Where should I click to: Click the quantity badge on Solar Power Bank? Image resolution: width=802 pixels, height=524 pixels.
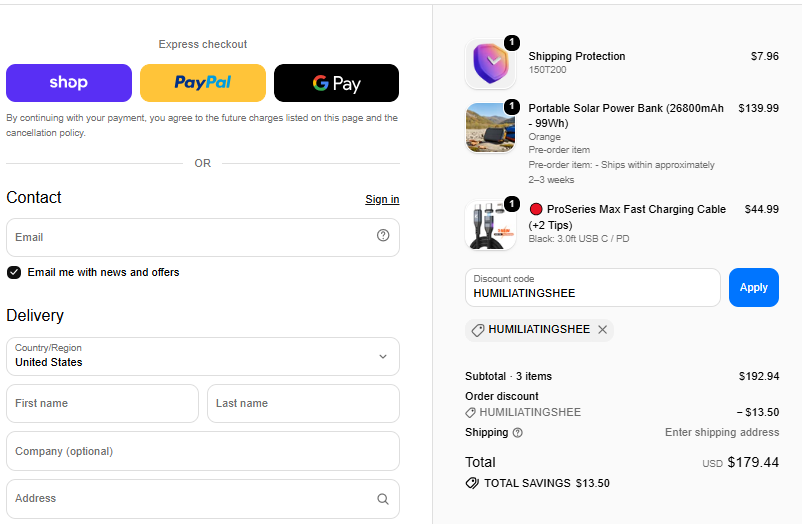(512, 107)
